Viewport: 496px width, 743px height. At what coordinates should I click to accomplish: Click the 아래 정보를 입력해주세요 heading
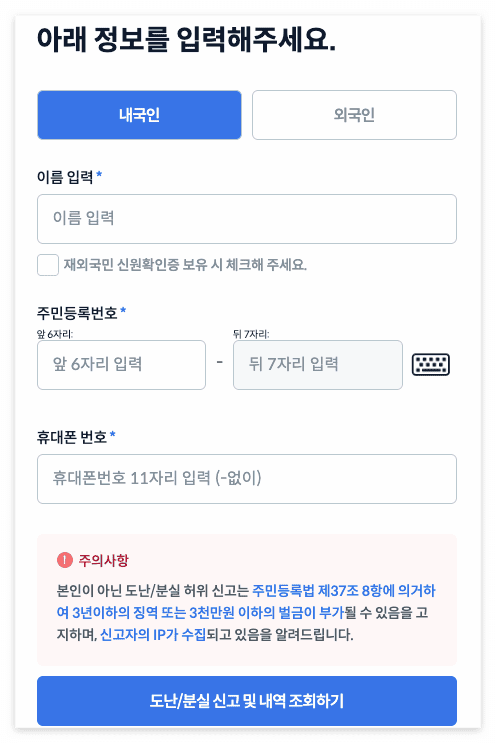[186, 39]
